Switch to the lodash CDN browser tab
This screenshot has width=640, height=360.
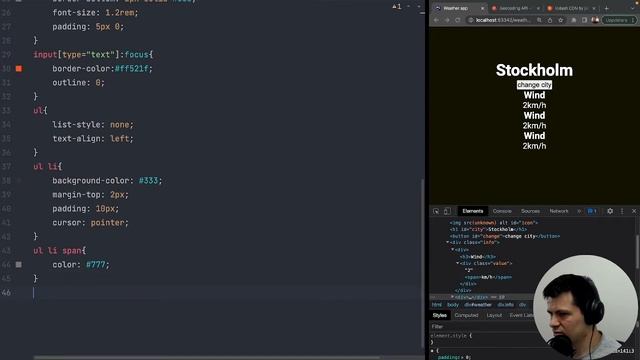[x=570, y=8]
